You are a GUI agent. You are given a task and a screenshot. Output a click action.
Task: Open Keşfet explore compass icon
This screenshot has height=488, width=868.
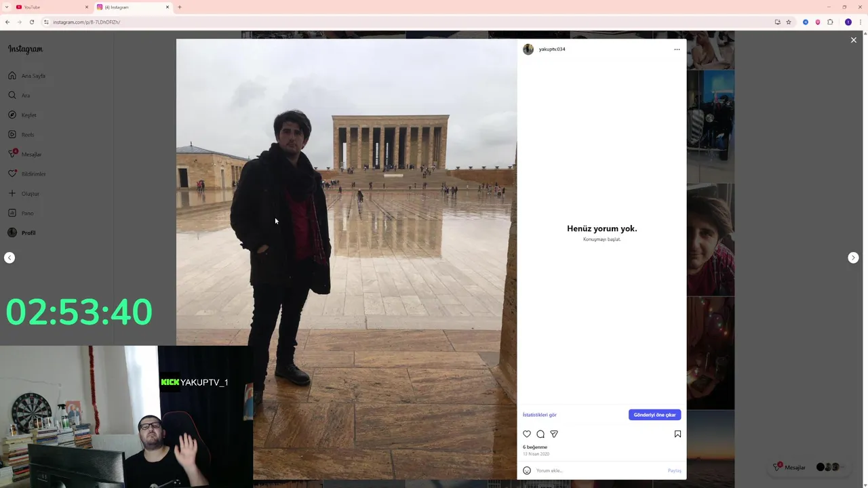tap(12, 115)
